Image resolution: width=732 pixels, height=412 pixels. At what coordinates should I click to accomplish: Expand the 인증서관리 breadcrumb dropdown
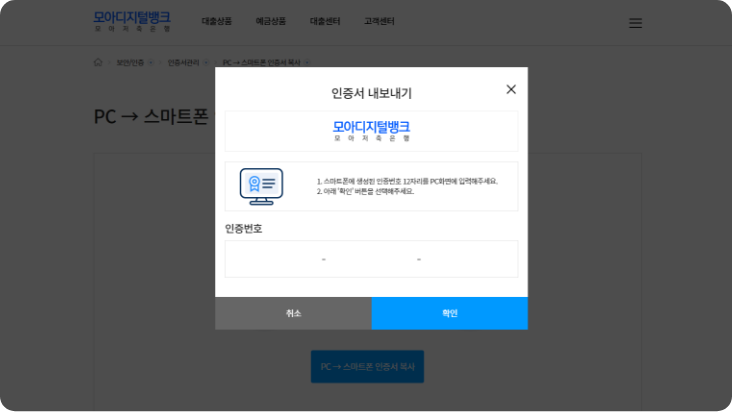click(x=206, y=63)
